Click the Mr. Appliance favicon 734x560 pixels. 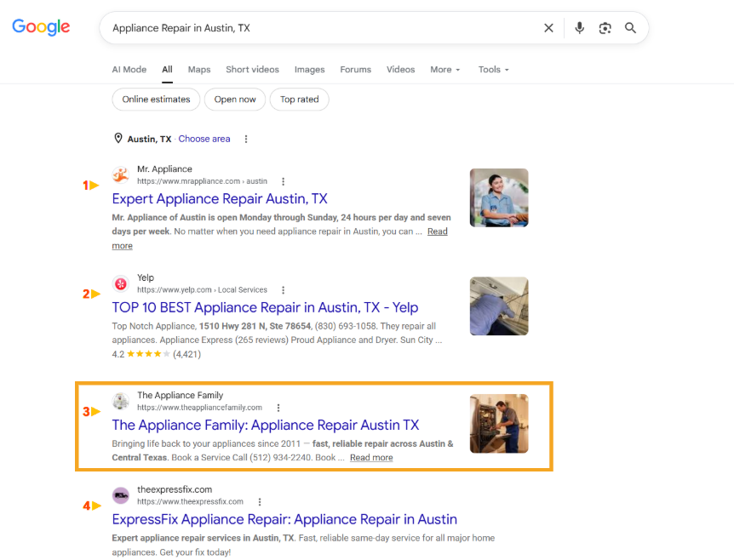(121, 175)
